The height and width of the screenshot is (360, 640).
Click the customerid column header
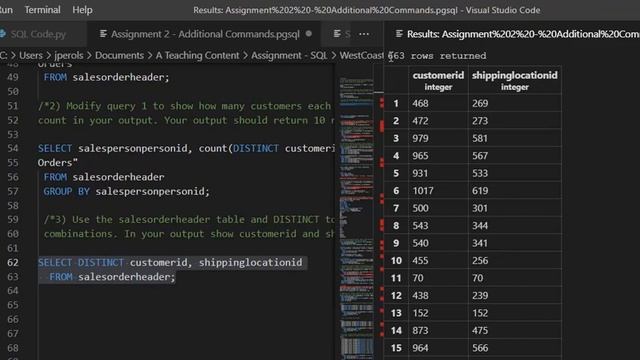pyautogui.click(x=438, y=80)
